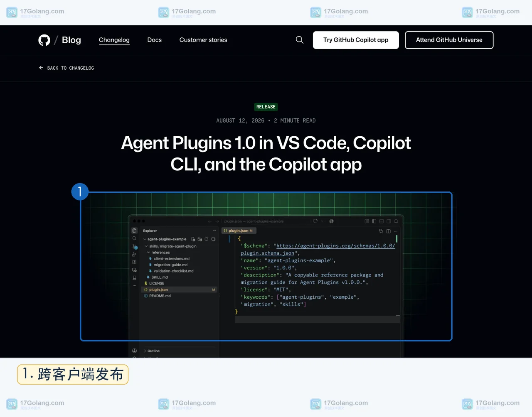Click the "version": "1.0.0" code line
This screenshot has height=417, width=532.
point(269,268)
